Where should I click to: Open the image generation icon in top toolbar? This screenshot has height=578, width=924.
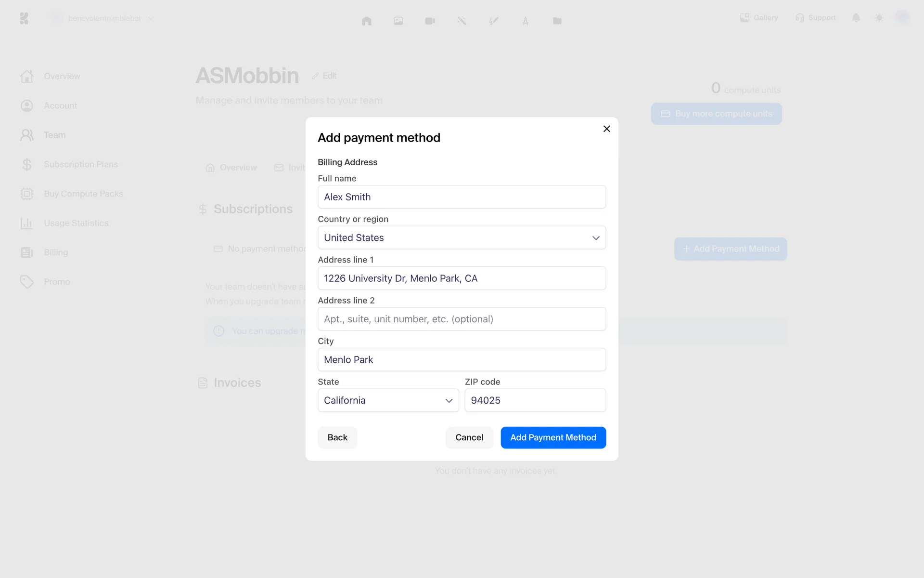(x=398, y=21)
